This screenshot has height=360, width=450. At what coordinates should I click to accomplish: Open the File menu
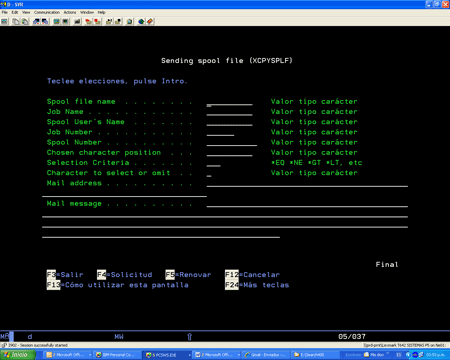click(5, 12)
